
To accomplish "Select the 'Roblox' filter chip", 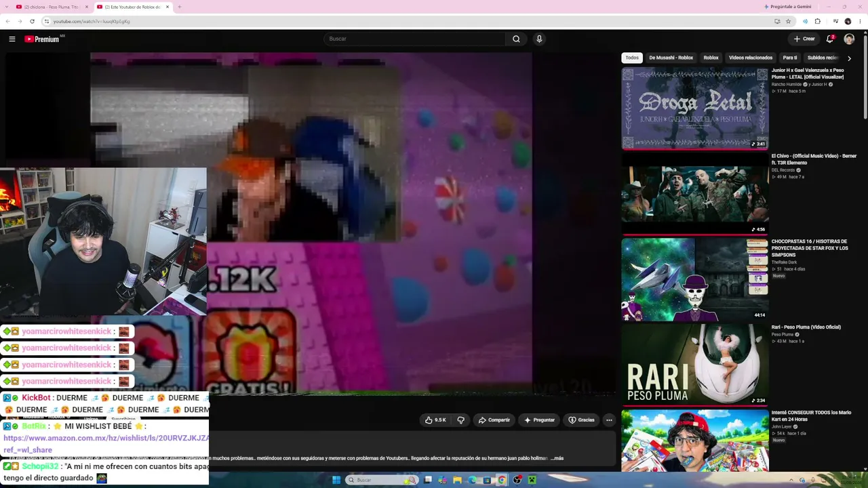I will tap(711, 58).
